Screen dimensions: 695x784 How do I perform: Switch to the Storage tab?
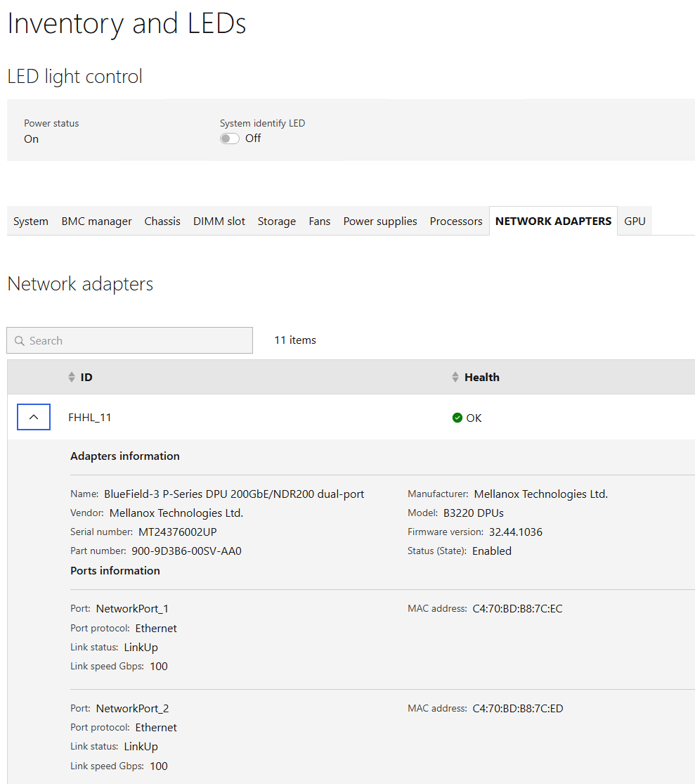pyautogui.click(x=276, y=221)
